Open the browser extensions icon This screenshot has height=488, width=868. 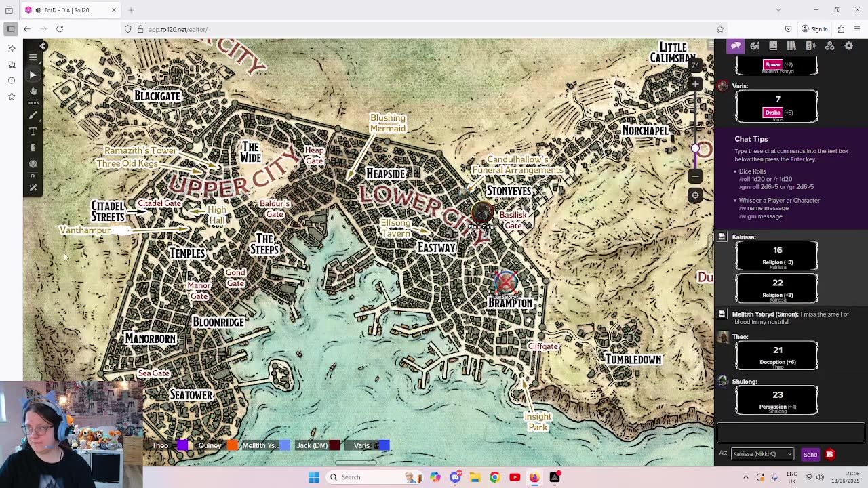click(841, 29)
